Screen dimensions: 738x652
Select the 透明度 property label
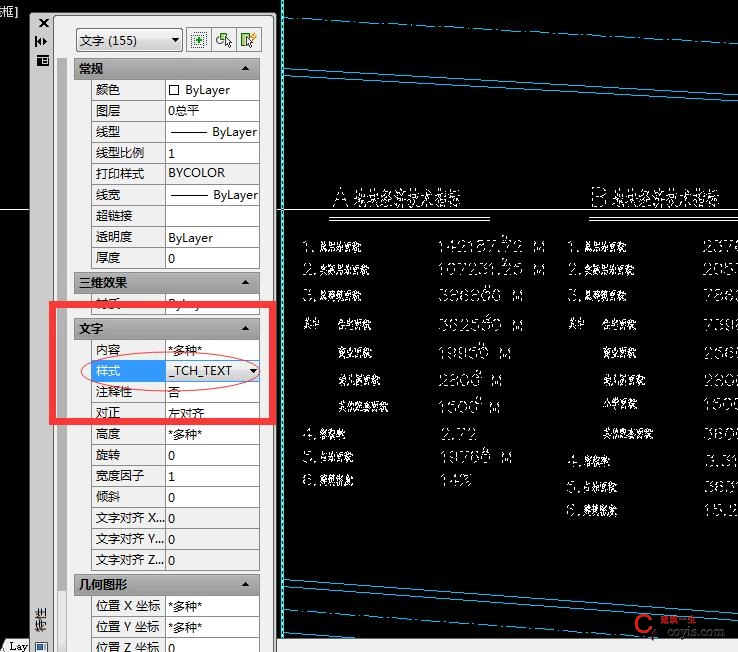[128, 237]
